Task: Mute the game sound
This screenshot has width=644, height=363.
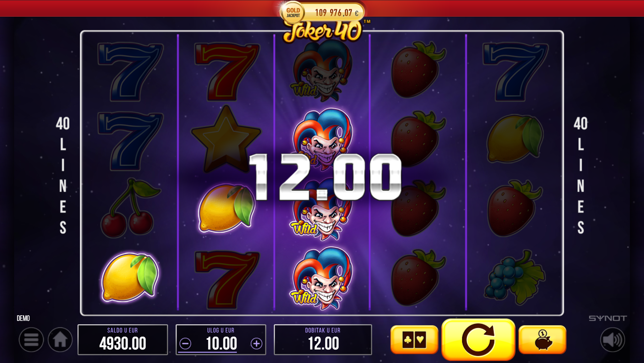Action: point(612,340)
